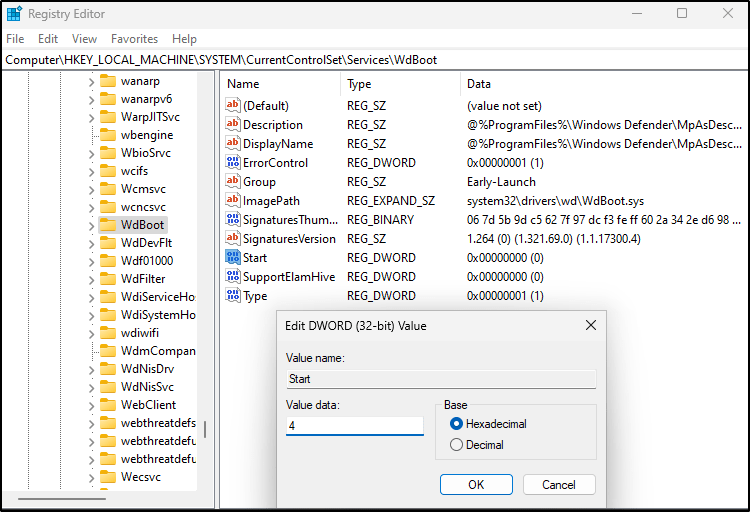Open the Edit menu
Viewport: 750px width, 512px height.
coord(48,39)
